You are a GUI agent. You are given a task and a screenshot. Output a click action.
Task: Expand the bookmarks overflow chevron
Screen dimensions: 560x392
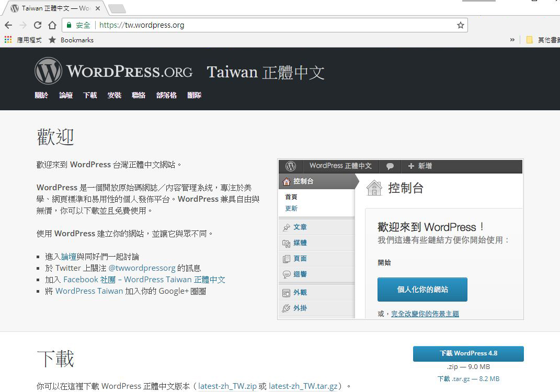point(512,40)
